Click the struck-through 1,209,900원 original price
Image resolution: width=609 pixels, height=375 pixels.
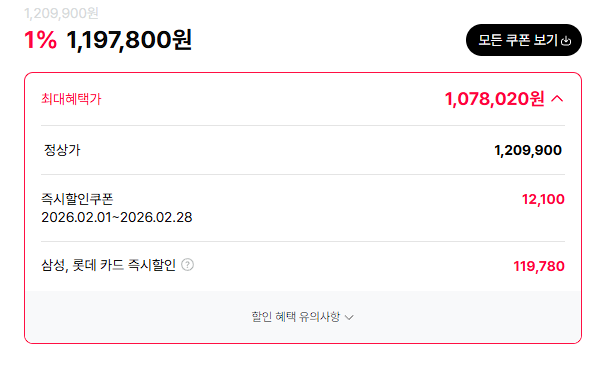coord(61,13)
